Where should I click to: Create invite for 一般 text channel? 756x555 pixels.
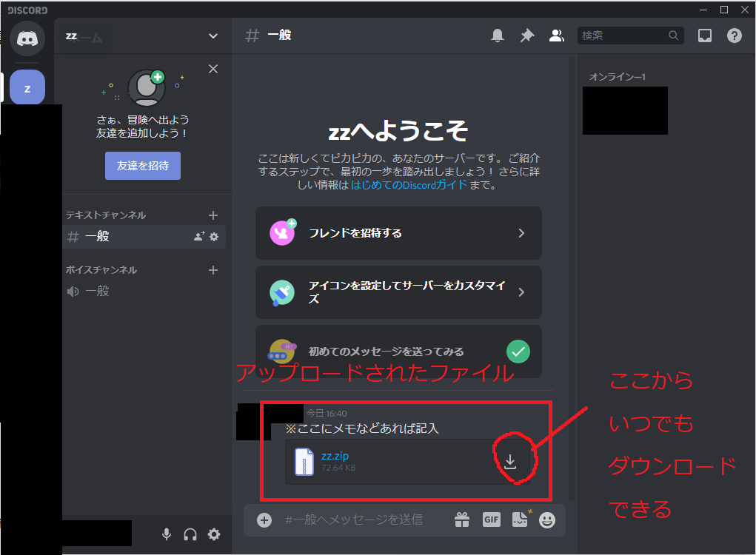pyautogui.click(x=199, y=237)
